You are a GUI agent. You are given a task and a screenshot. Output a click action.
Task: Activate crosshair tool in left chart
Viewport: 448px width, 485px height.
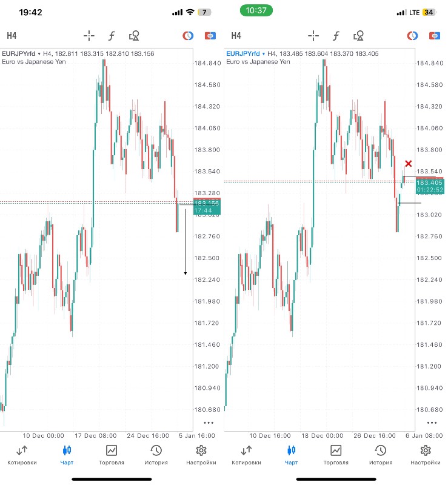pyautogui.click(x=89, y=36)
